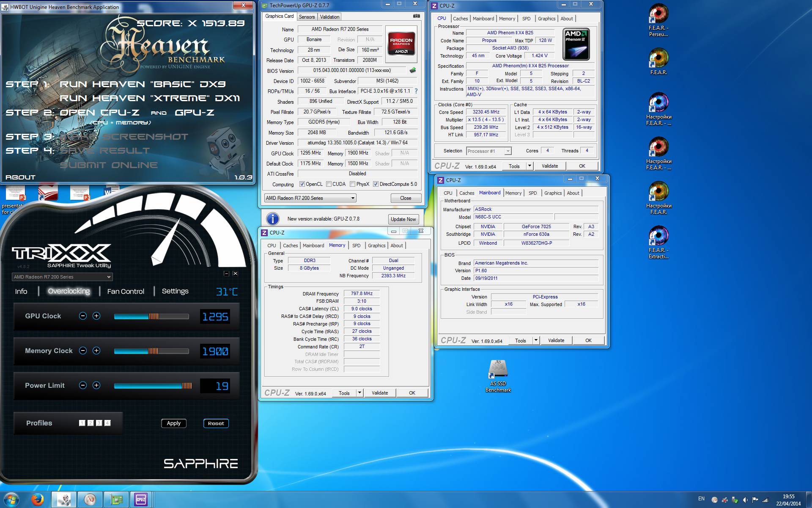Click RUN HEAVEN BASIC DX9 link
This screenshot has height=508, width=812.
[143, 84]
